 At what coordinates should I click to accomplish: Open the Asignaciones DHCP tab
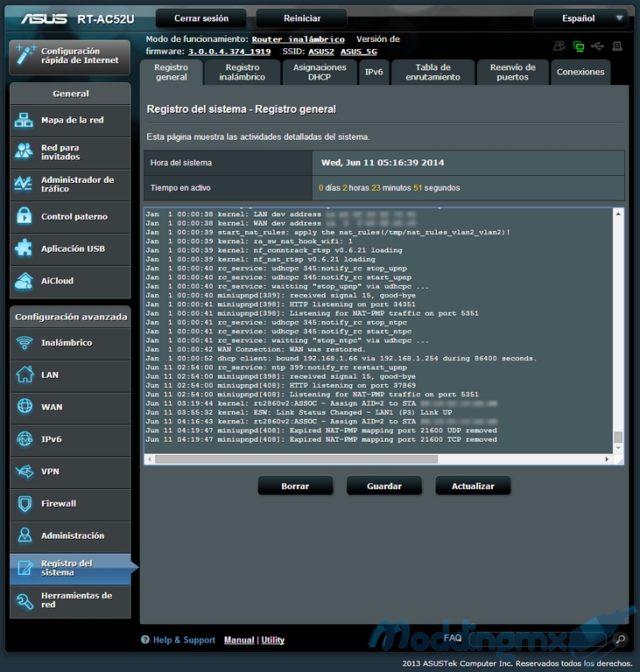[320, 72]
